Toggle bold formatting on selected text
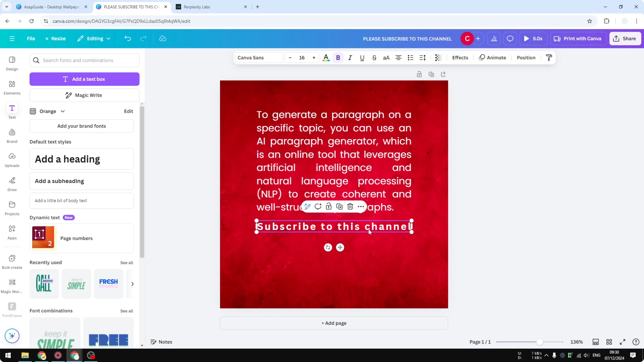The width and height of the screenshot is (644, 362). 338,58
